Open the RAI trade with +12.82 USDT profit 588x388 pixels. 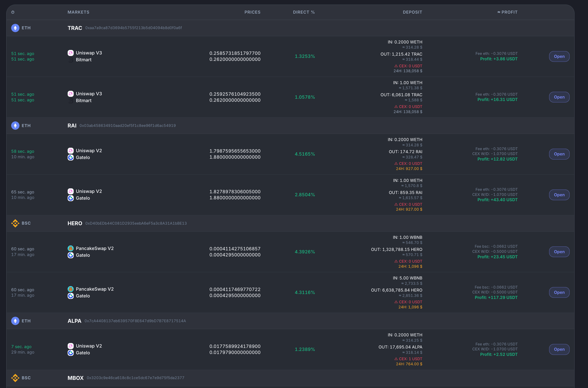pos(559,154)
